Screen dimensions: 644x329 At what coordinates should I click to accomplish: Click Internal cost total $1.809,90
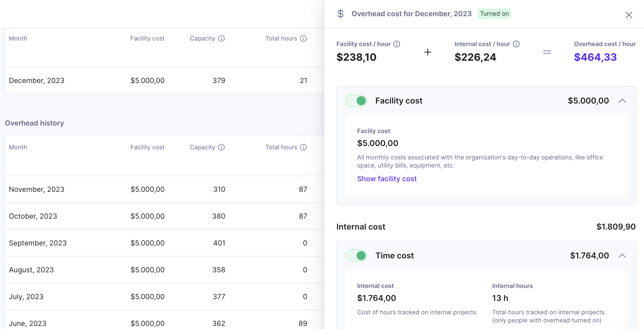coord(616,227)
